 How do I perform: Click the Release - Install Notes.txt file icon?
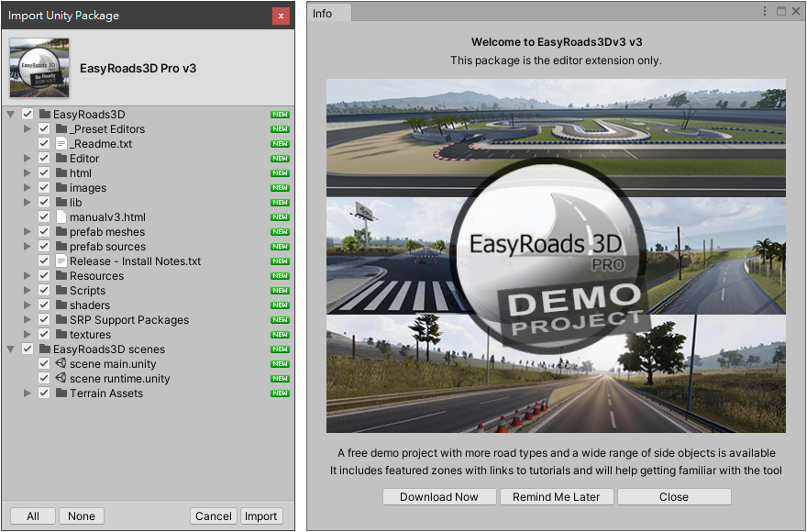pyautogui.click(x=61, y=261)
